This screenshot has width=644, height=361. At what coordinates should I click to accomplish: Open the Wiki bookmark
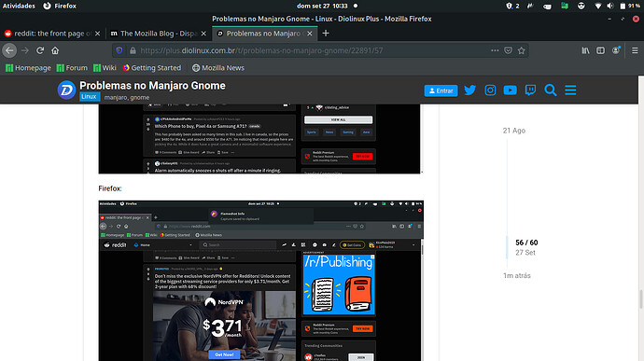[105, 68]
